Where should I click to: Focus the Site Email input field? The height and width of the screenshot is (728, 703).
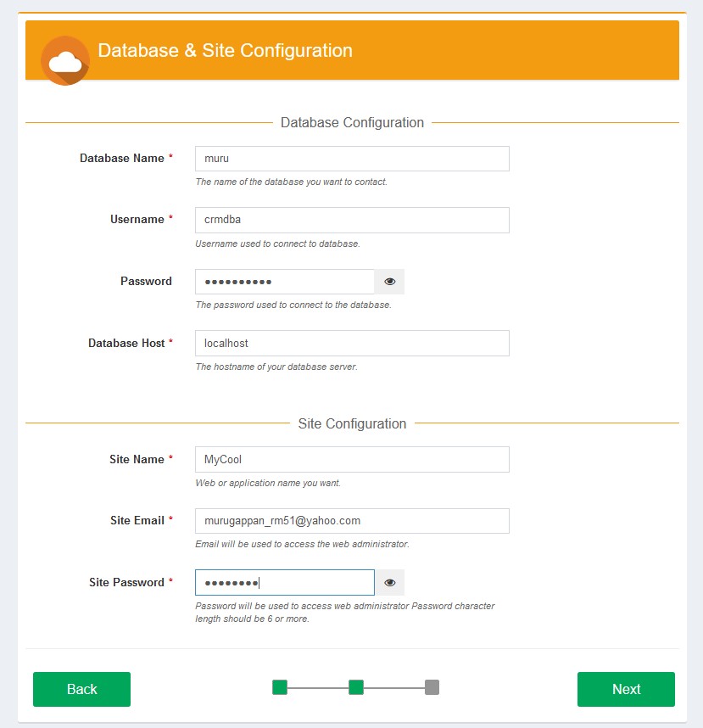tap(352, 521)
